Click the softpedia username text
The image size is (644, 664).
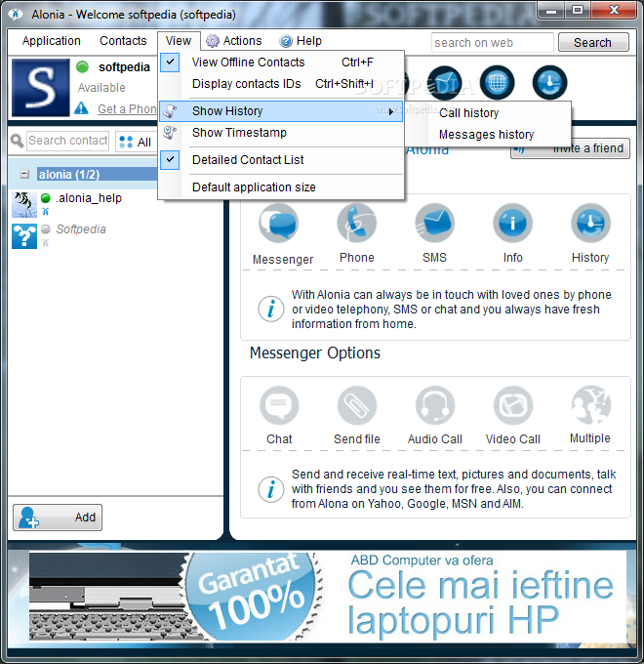(124, 67)
